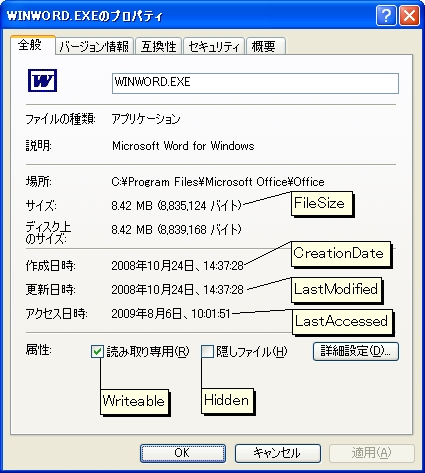
Task: Switch to the バージョン情報 tab
Action: click(95, 46)
